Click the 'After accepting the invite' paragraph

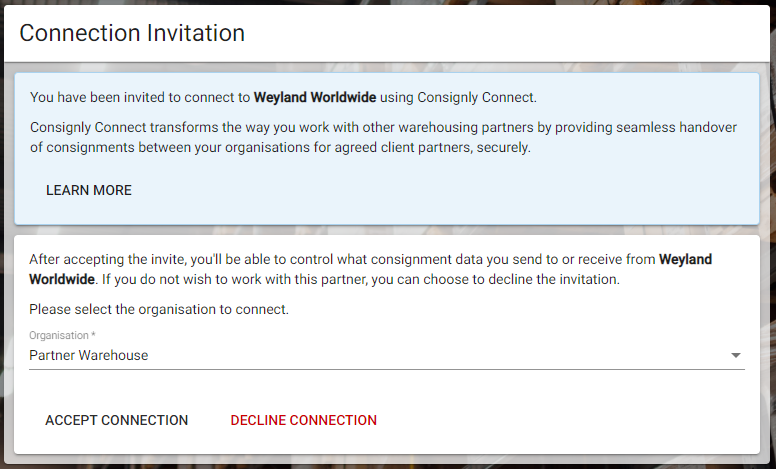click(x=371, y=269)
